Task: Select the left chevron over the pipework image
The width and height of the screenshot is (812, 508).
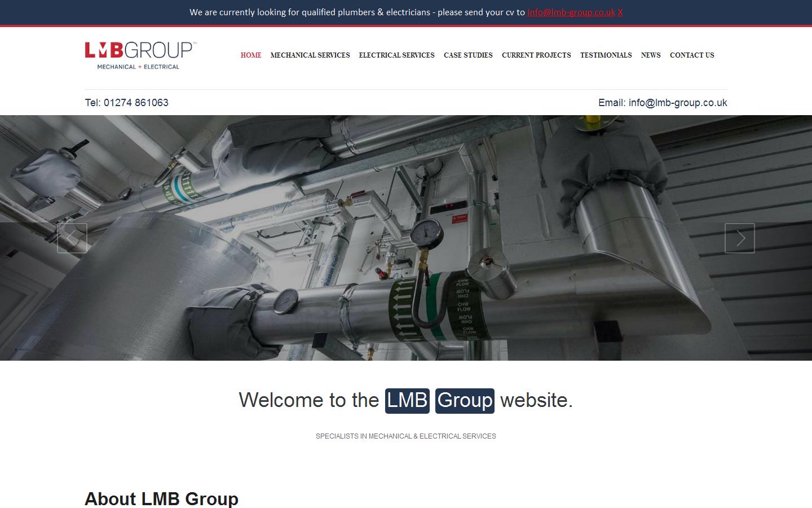Action: point(72,238)
